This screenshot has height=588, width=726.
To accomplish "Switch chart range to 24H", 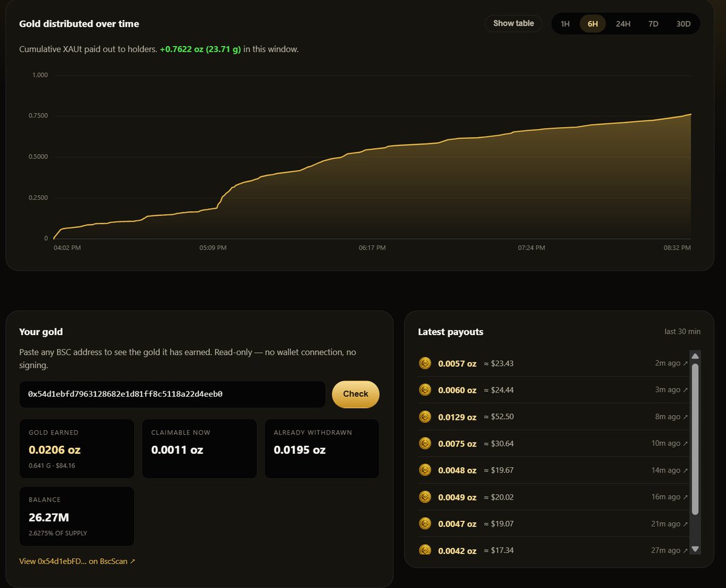I will (x=623, y=24).
